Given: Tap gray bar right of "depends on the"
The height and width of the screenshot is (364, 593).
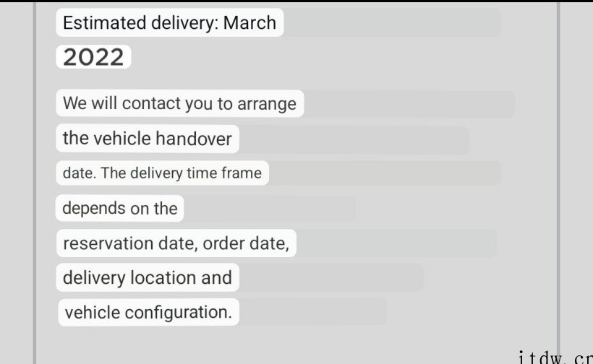Looking at the screenshot, I should pyautogui.click(x=270, y=209).
